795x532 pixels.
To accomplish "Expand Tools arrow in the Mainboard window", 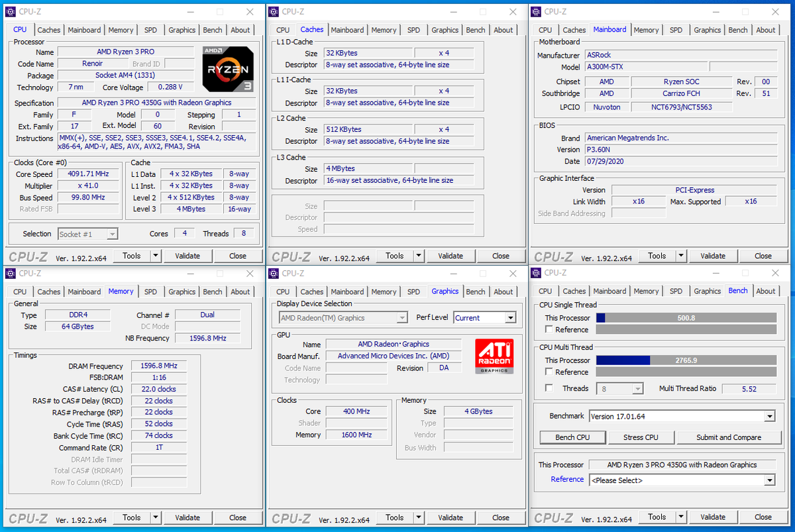I will point(681,256).
